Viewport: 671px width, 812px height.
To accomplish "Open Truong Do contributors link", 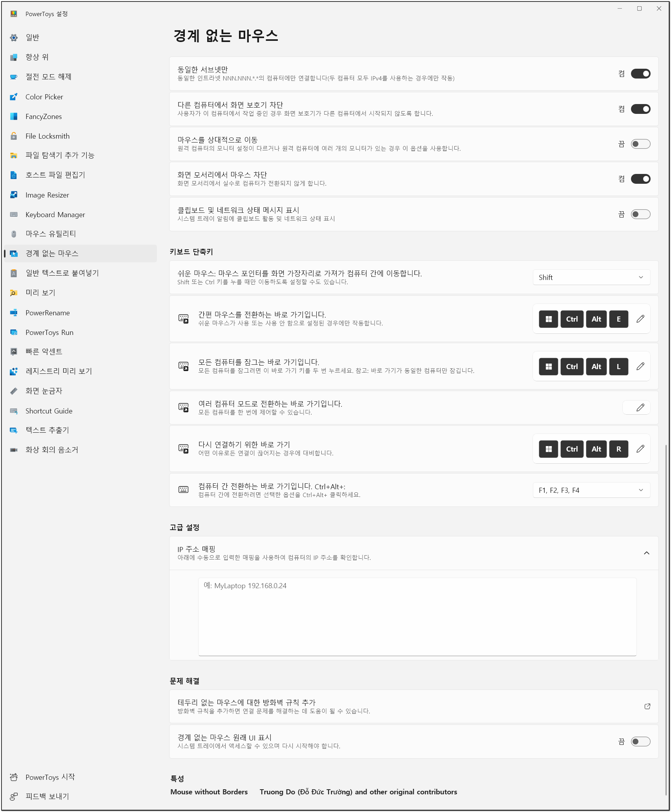I will click(x=358, y=792).
